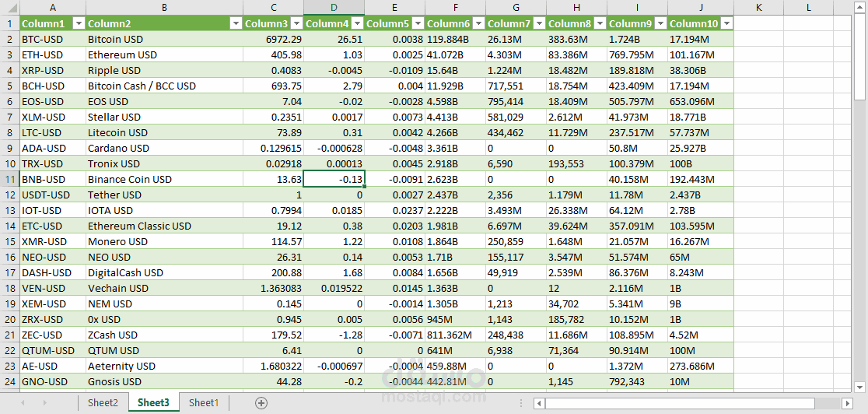
Task: Click the -0.13 cell in BNB row
Action: pyautogui.click(x=334, y=180)
